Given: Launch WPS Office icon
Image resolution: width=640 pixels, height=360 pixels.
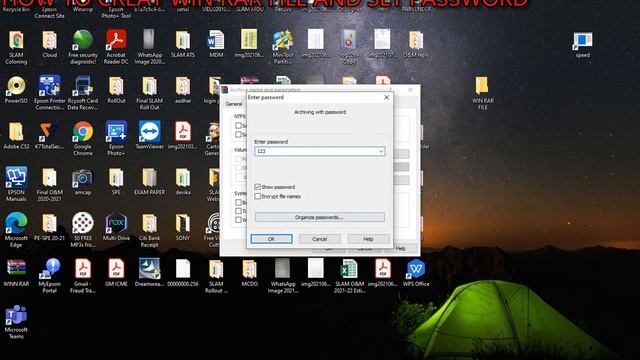Looking at the screenshot, I should (416, 269).
